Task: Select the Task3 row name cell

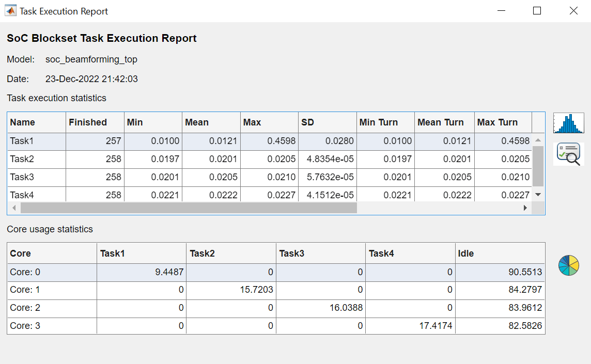Action: tap(36, 177)
